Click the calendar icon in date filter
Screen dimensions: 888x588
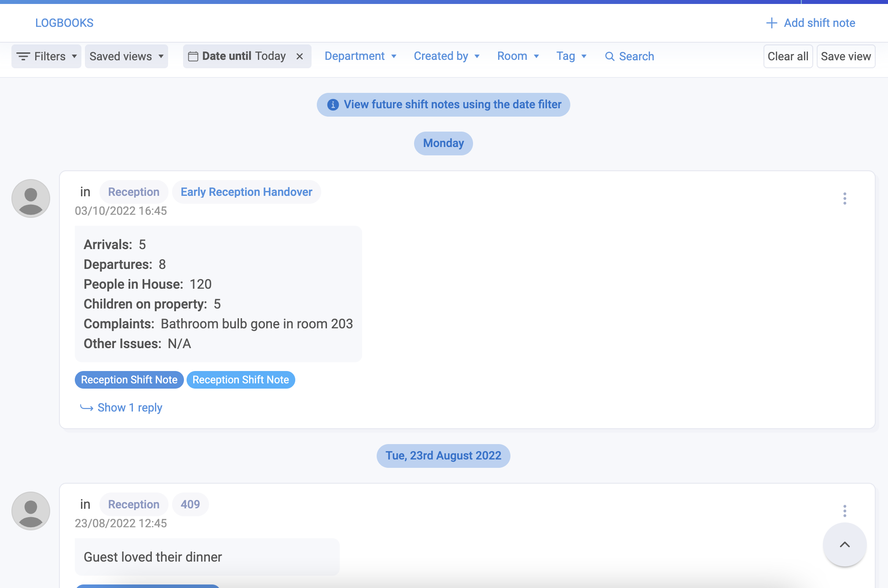pyautogui.click(x=193, y=56)
